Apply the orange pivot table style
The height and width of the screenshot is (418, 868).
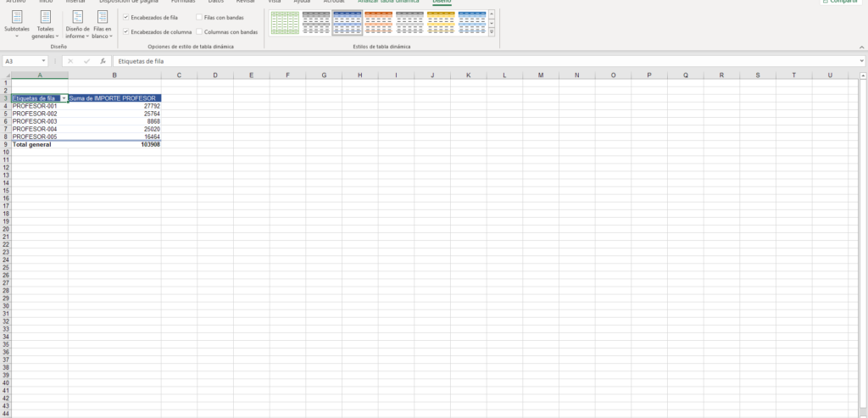tap(379, 23)
